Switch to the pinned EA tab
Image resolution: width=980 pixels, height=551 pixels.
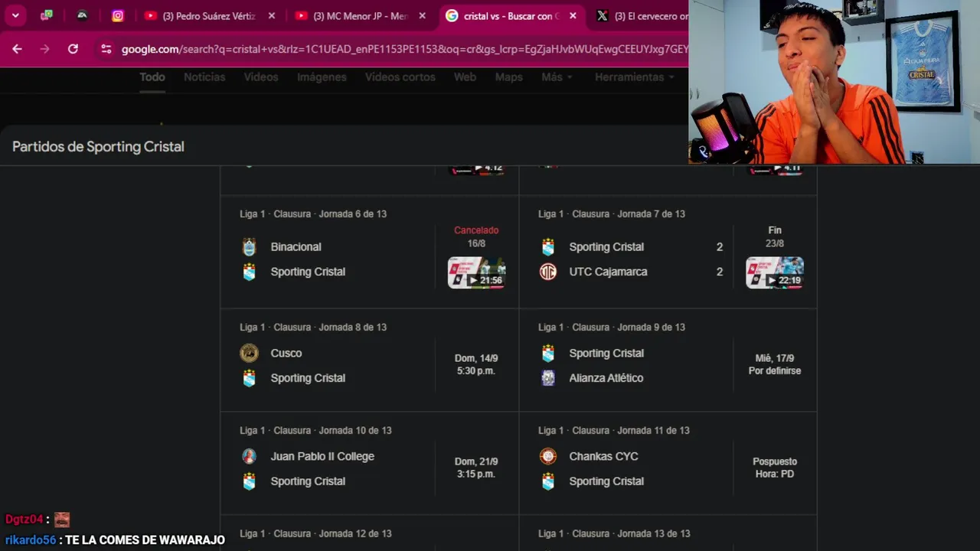coord(82,15)
